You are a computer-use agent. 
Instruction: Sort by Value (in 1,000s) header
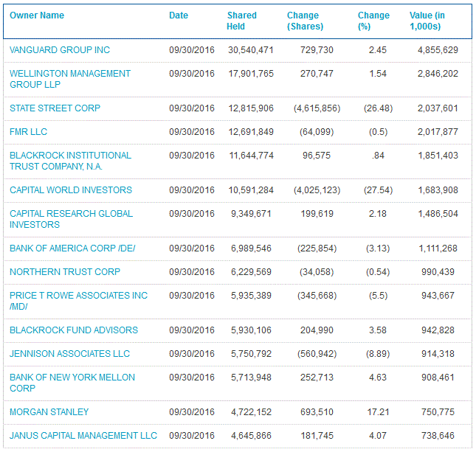click(427, 21)
